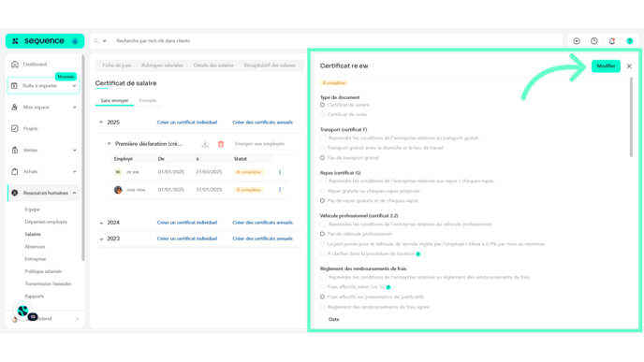The width and height of the screenshot is (644, 362).
Task: Click the Ventes money bag icon
Action: (15, 151)
